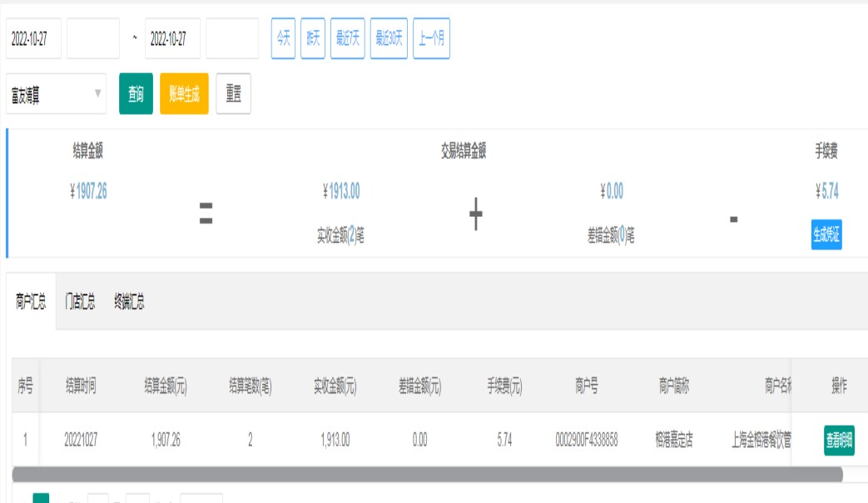Click the end date field after the tilde

172,39
